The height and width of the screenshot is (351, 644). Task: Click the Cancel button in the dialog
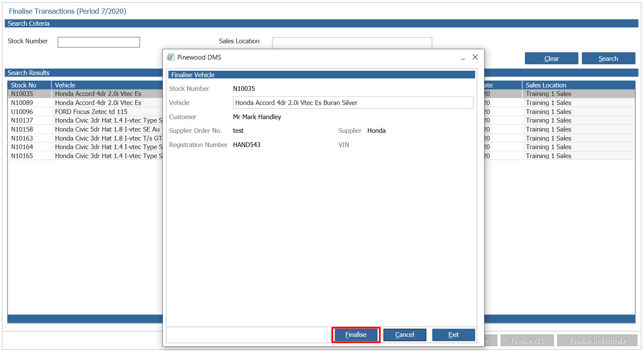(x=404, y=335)
